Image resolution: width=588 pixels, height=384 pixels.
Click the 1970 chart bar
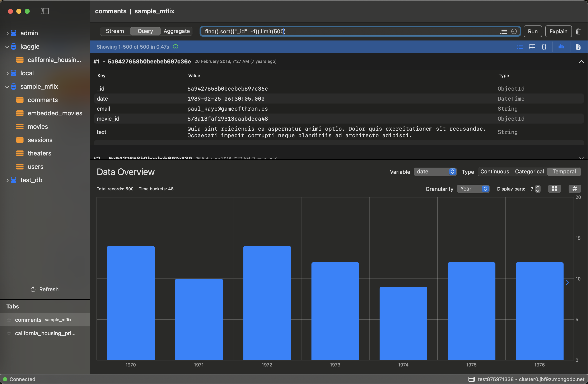[131, 303]
